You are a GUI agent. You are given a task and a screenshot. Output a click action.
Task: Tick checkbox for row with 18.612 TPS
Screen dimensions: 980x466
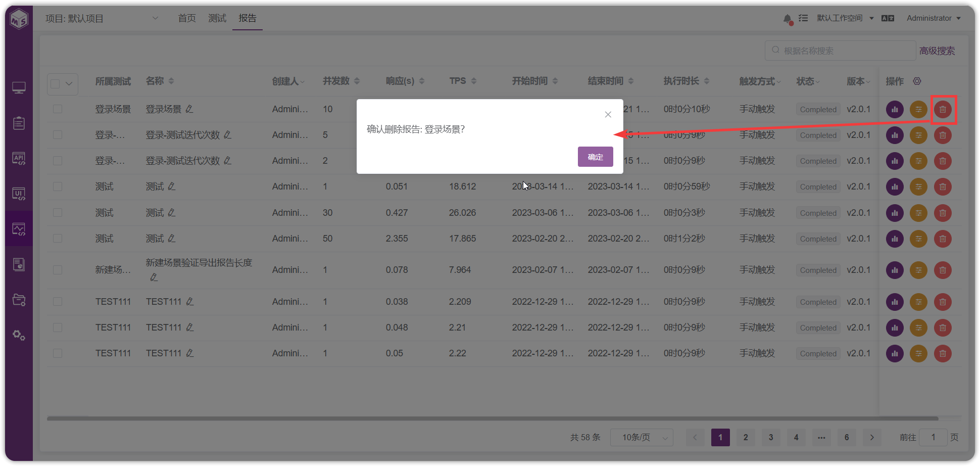[x=58, y=187]
